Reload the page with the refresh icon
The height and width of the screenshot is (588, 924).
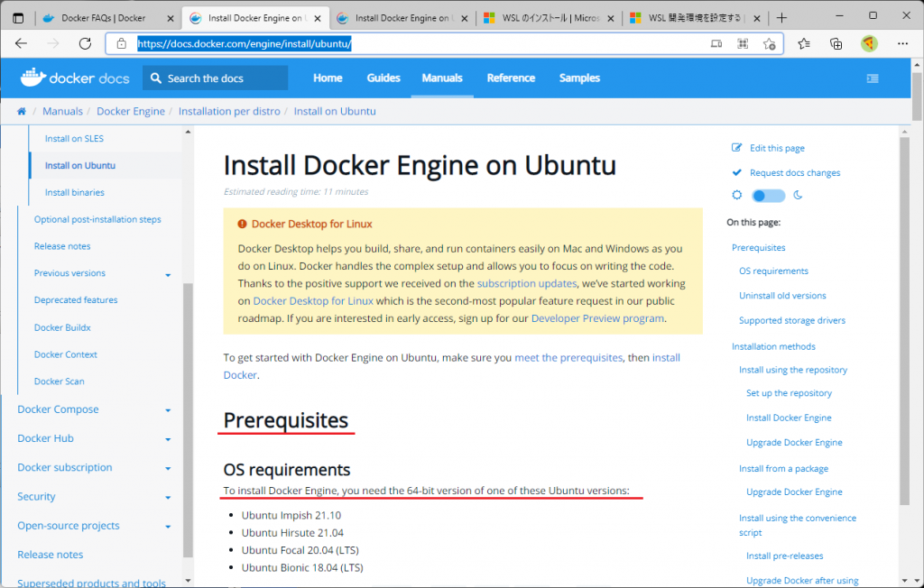click(x=86, y=43)
